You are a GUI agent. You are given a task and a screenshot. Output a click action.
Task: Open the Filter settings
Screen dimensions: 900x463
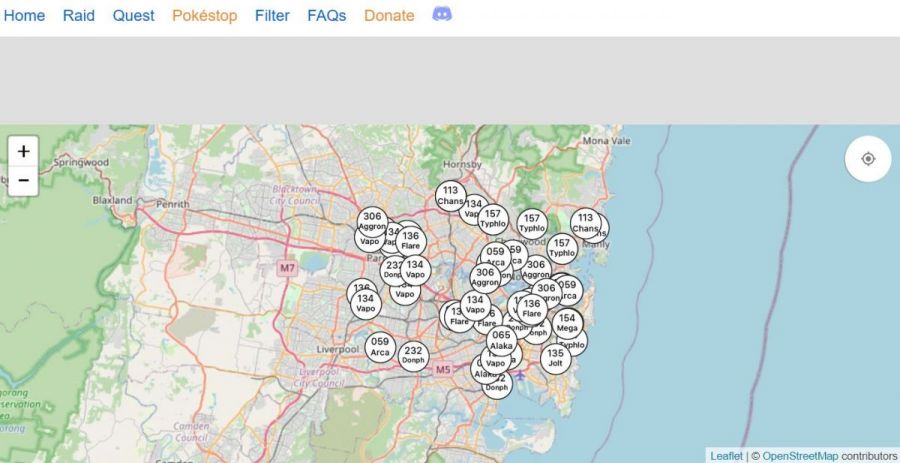coord(272,15)
